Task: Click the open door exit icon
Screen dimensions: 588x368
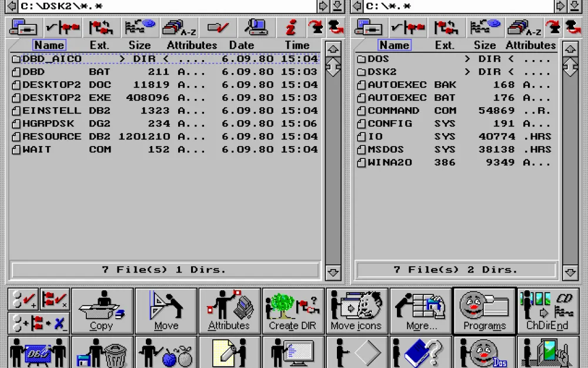Action: (x=548, y=353)
